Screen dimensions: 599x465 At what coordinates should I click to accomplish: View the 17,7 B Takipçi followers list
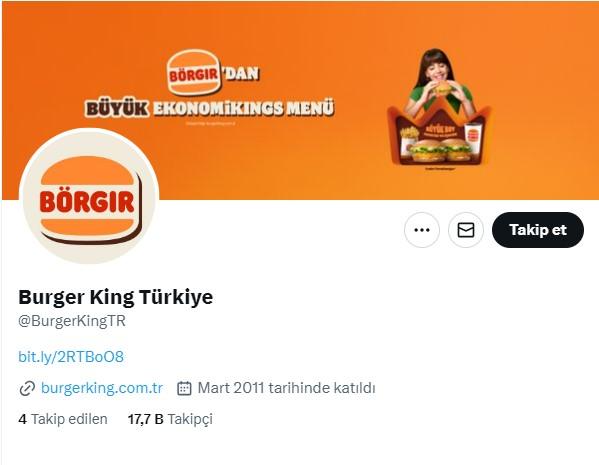pyautogui.click(x=170, y=419)
